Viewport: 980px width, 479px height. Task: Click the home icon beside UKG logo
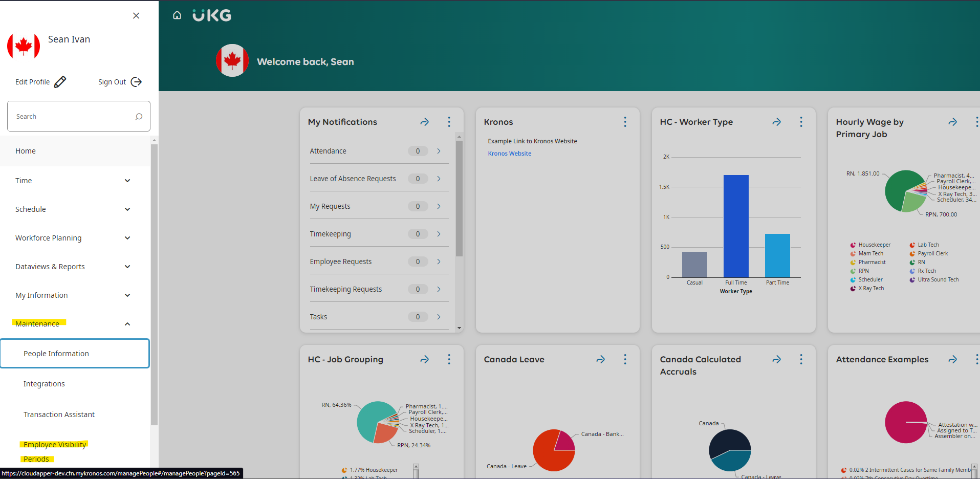[x=177, y=15]
